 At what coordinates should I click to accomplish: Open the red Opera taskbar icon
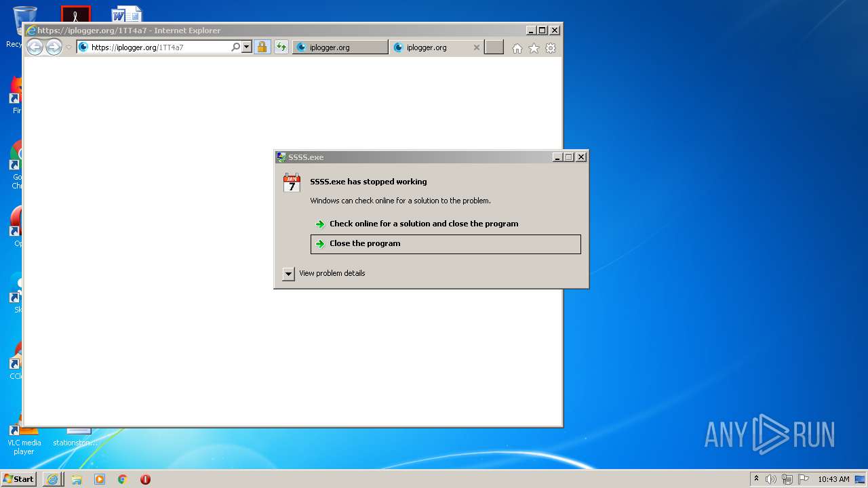[145, 479]
